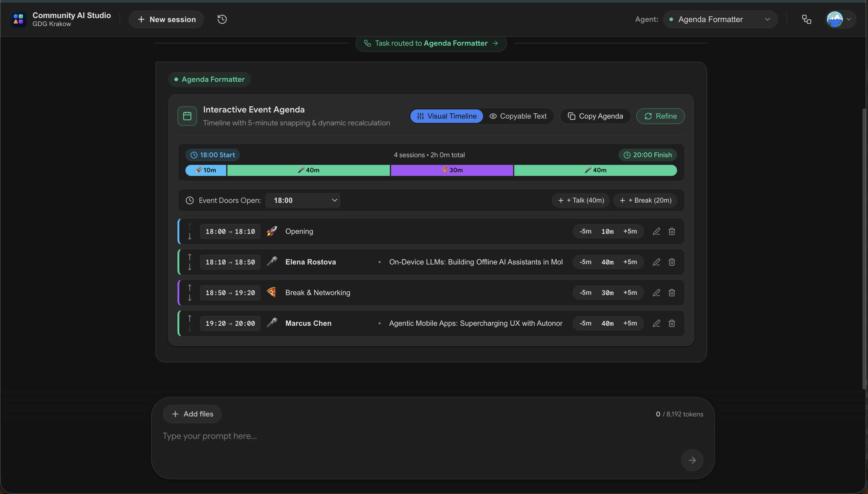Move Marcus Chen session up
Image resolution: width=868 pixels, height=494 pixels.
[x=190, y=318]
